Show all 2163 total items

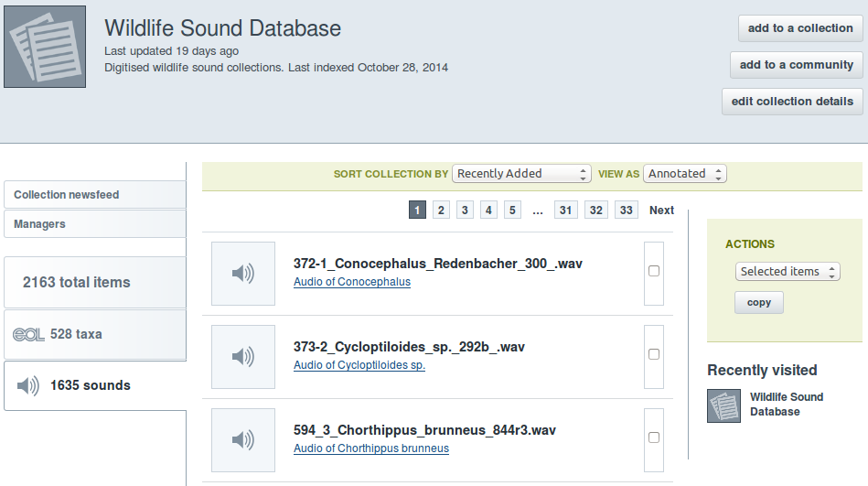coord(95,282)
